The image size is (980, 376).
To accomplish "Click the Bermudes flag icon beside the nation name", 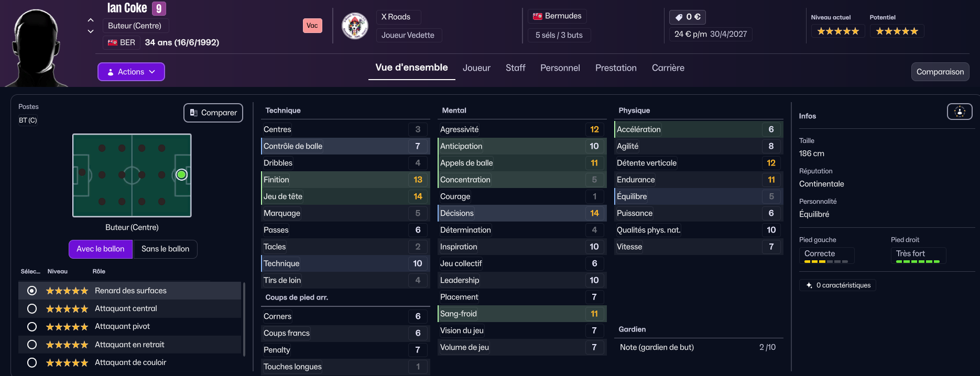I will pyautogui.click(x=537, y=16).
